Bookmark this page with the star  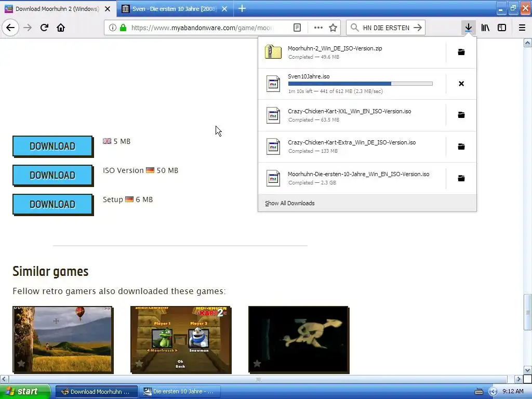[x=333, y=28]
